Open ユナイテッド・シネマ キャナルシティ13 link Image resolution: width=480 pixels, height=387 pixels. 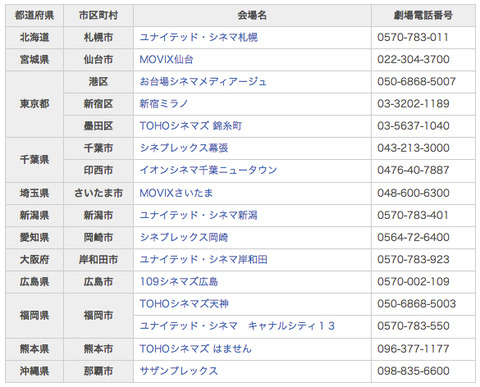(237, 326)
